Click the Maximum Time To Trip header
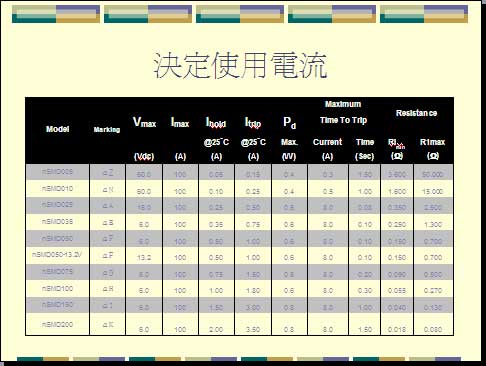This screenshot has width=486, height=366. coord(343,112)
